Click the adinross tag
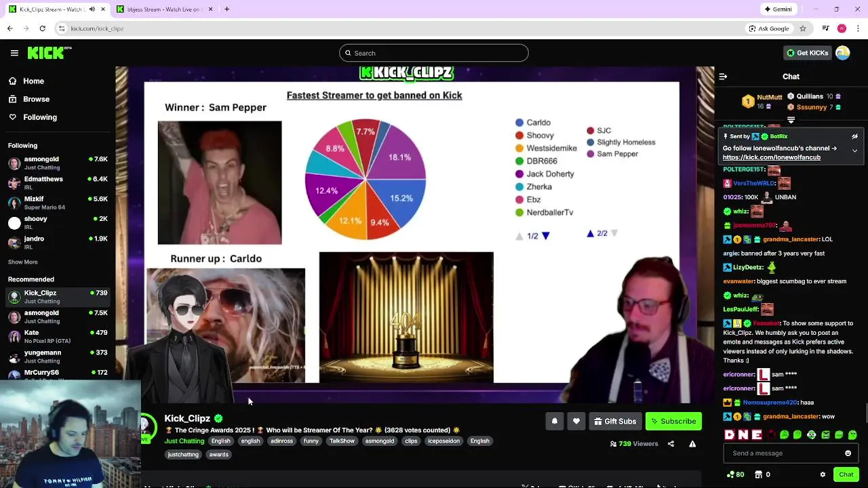This screenshot has width=868, height=488. coord(281,441)
